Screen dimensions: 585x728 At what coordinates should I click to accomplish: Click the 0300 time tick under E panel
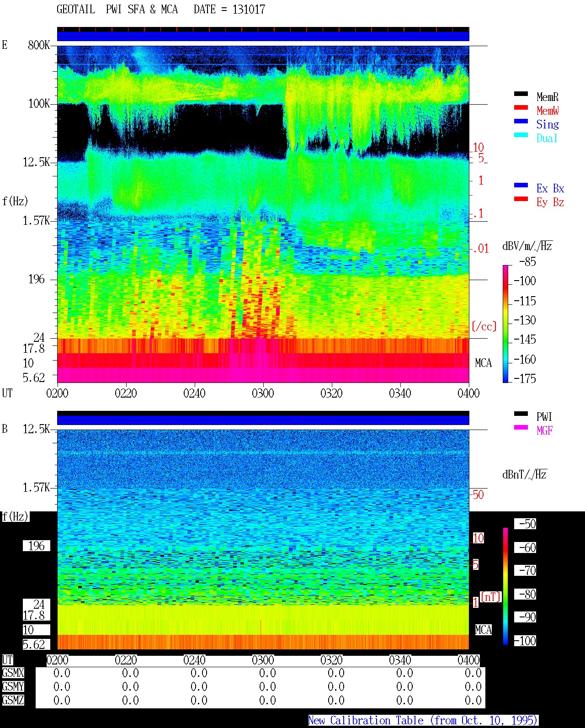coord(263,393)
